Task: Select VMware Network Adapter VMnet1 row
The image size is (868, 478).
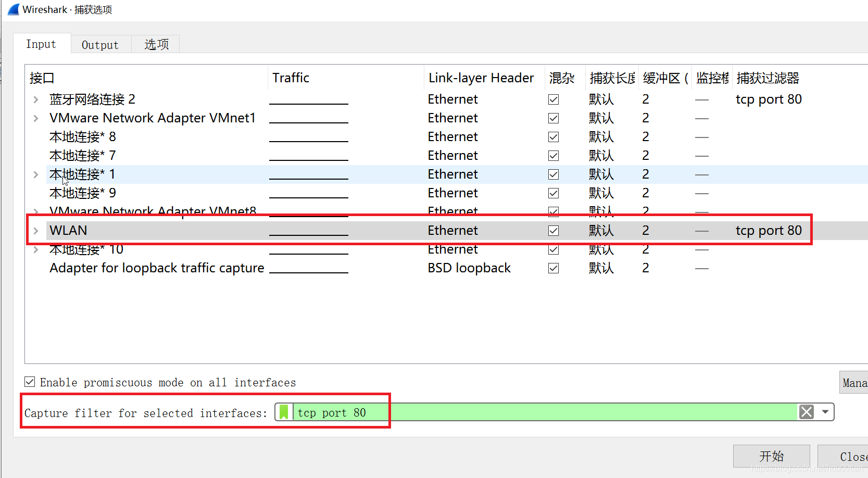Action: 153,118
